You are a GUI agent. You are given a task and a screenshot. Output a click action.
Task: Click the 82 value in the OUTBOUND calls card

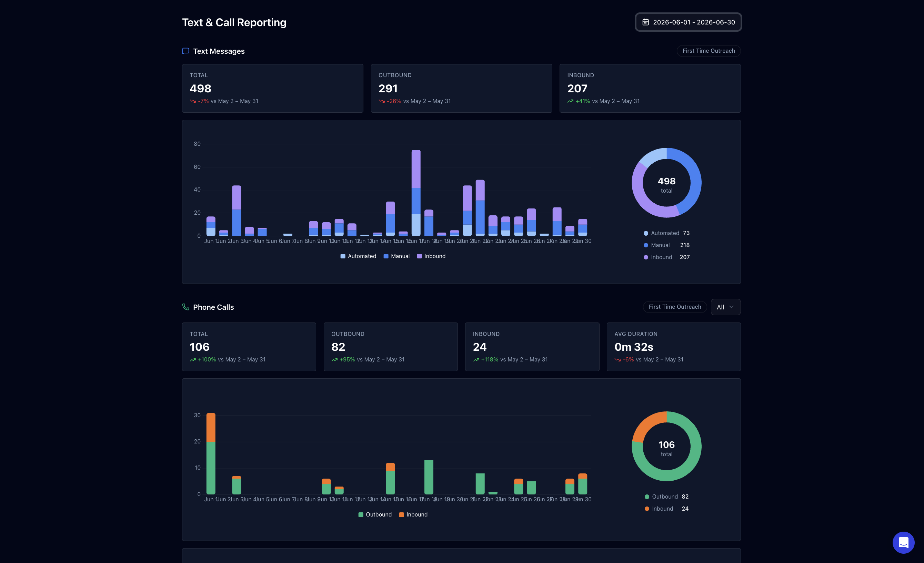(x=338, y=347)
